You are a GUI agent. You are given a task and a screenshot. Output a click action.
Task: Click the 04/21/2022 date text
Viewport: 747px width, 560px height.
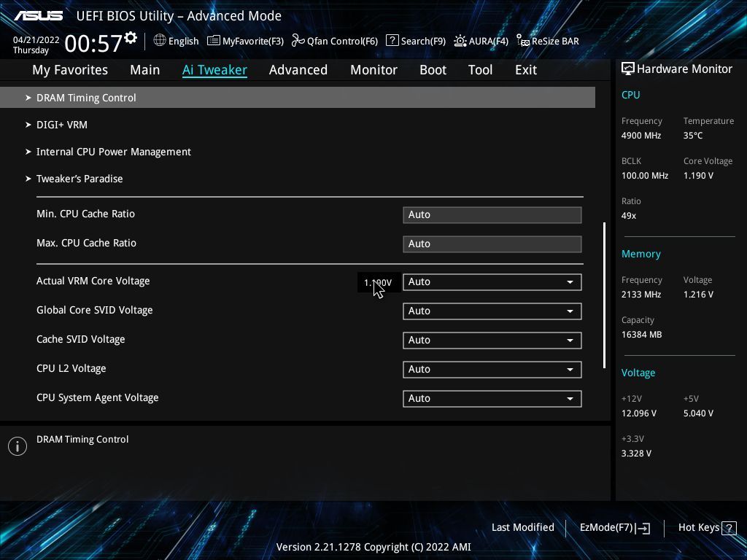tap(36, 40)
